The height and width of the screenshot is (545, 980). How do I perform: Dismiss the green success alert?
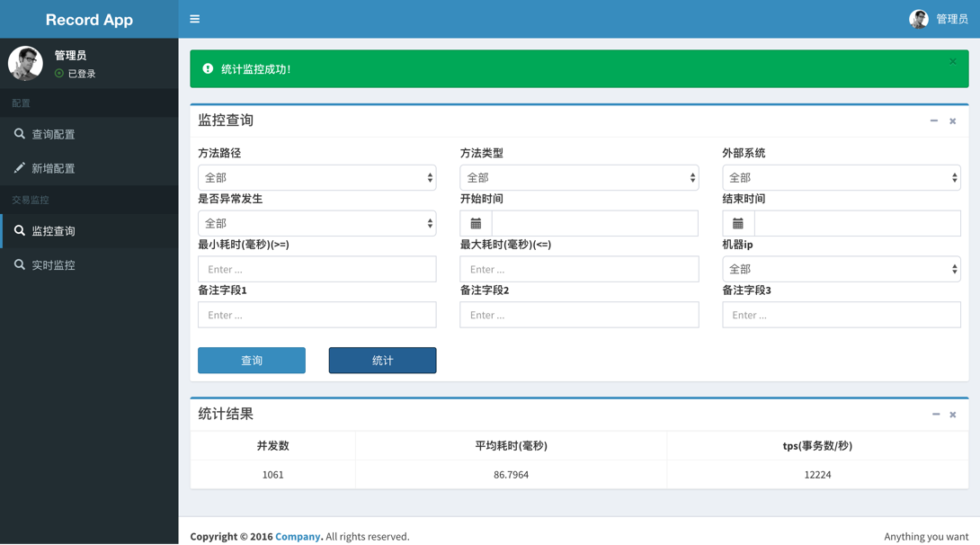point(952,61)
